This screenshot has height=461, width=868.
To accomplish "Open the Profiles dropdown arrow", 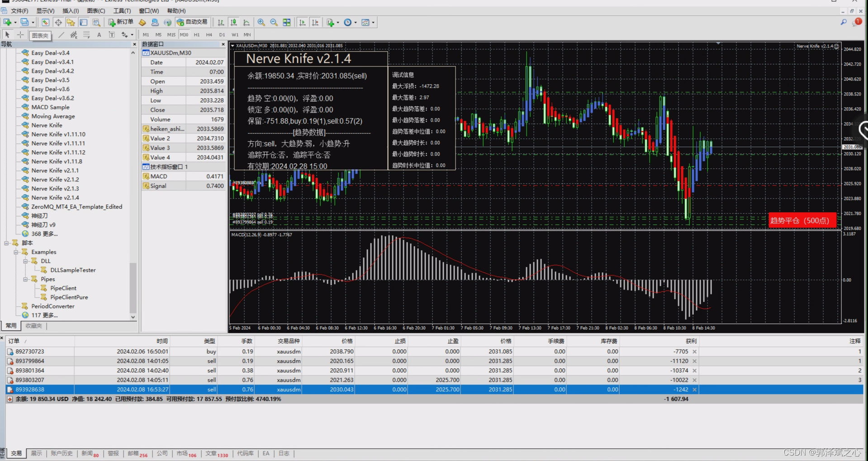I will click(x=33, y=22).
